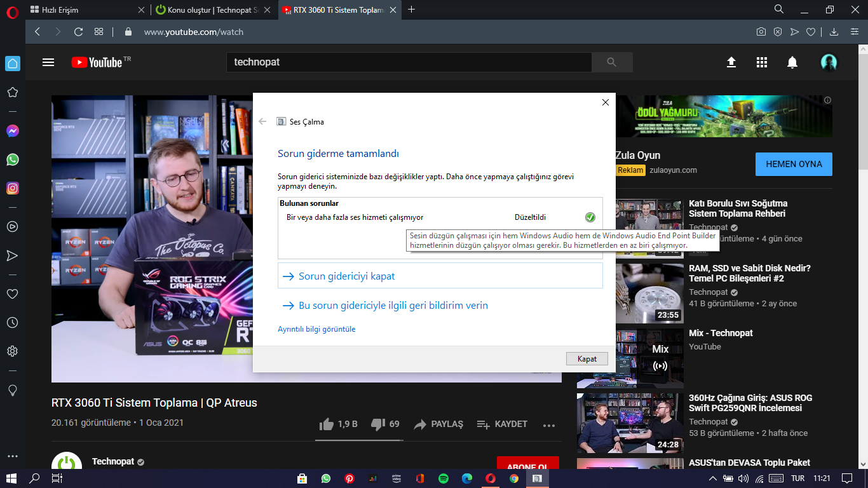This screenshot has width=868, height=488.
Task: Go to the YouTube home logo
Action: click(x=97, y=62)
